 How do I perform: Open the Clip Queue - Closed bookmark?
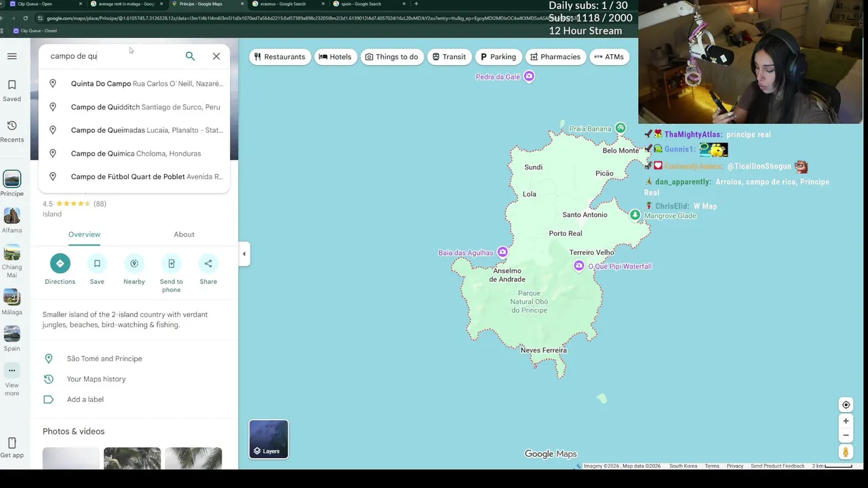(35, 30)
